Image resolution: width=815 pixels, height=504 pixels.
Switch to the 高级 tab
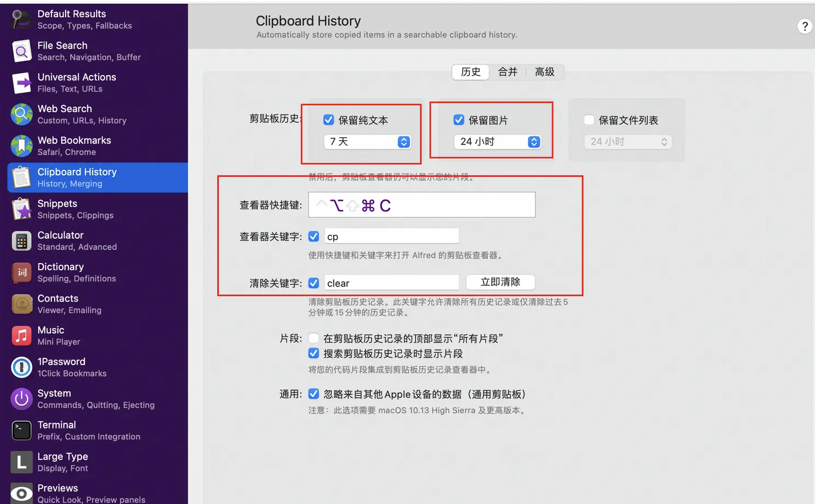545,72
